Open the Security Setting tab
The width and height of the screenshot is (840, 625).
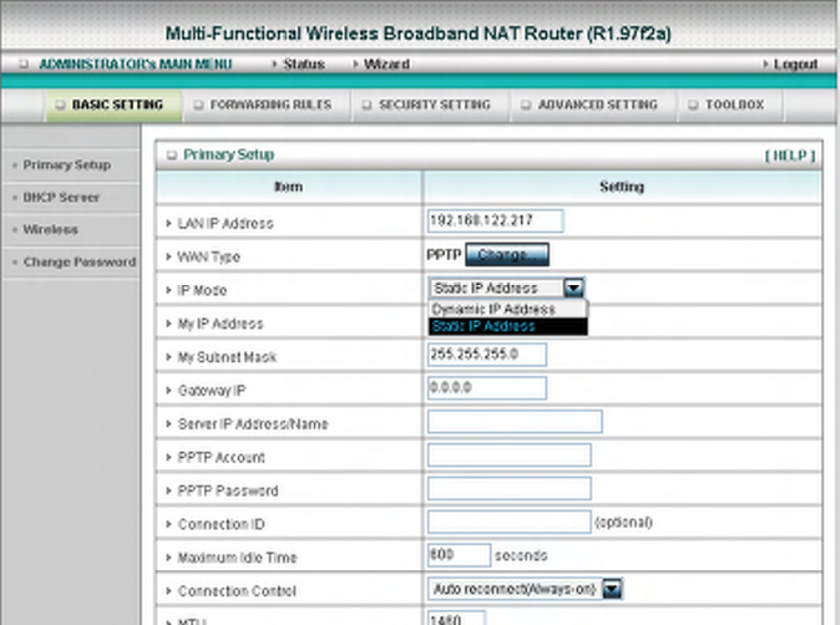[x=427, y=105]
